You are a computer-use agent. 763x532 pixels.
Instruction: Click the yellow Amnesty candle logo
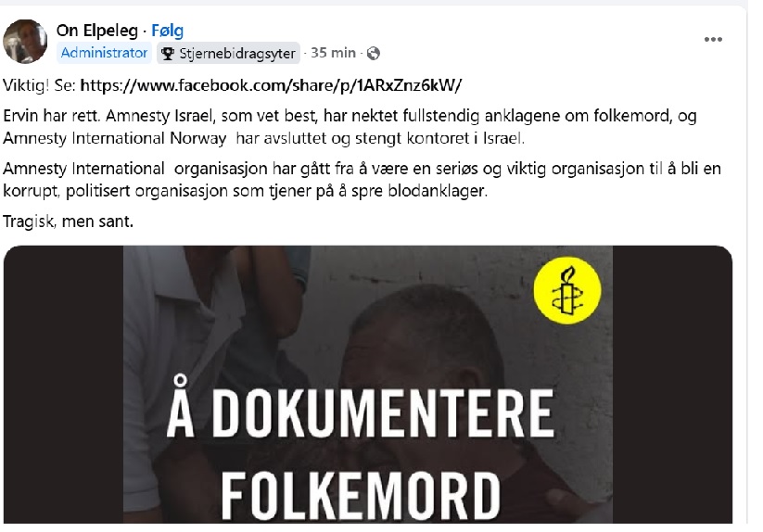567,290
